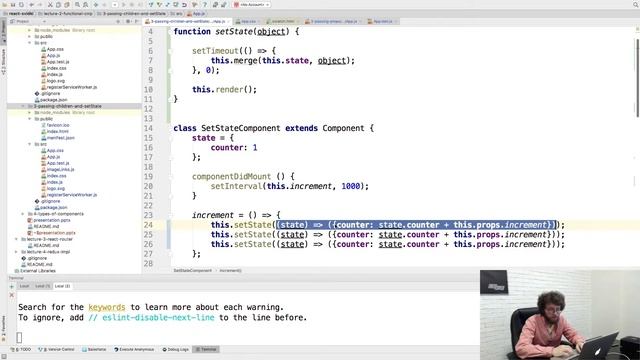Open the Salesforce tool window
Viewport: 640px width, 360px height.
pyautogui.click(x=94, y=349)
